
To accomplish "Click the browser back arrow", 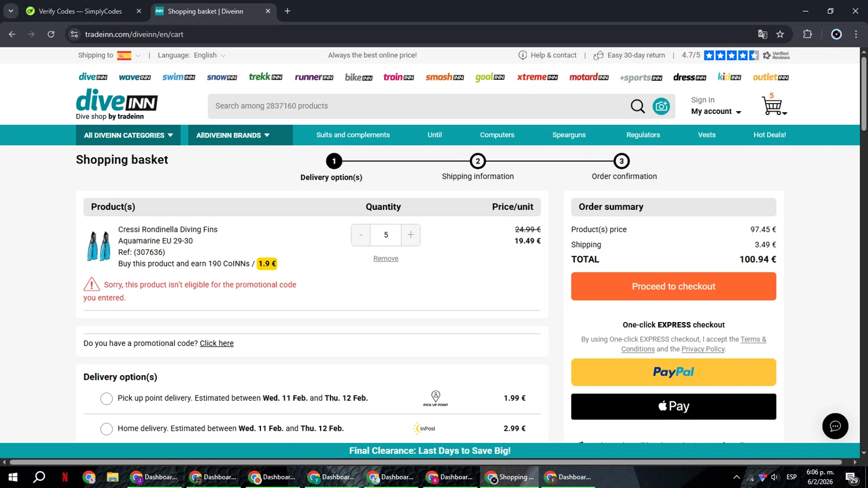I will pyautogui.click(x=12, y=34).
